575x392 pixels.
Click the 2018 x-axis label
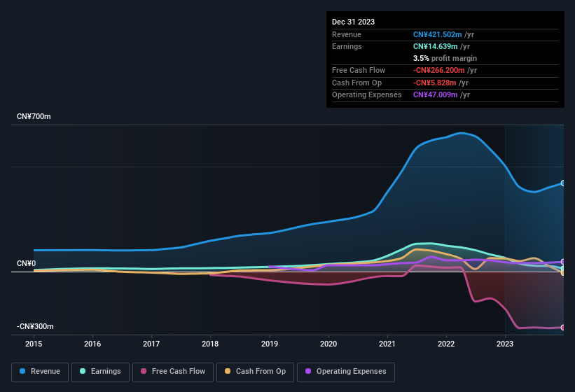210,344
